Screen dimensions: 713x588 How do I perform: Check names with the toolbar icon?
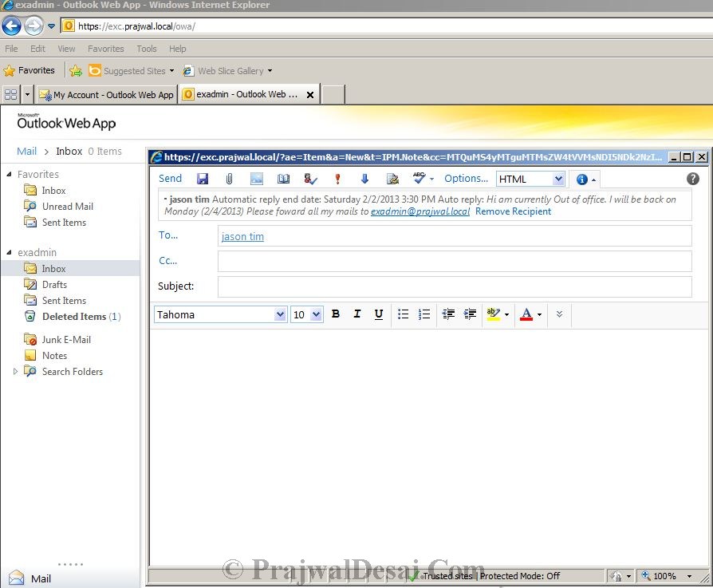tap(310, 179)
